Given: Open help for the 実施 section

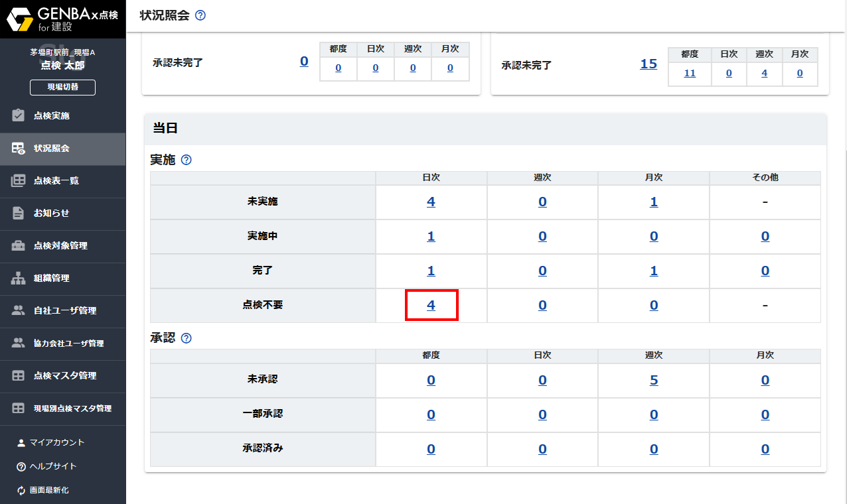Looking at the screenshot, I should click(185, 159).
